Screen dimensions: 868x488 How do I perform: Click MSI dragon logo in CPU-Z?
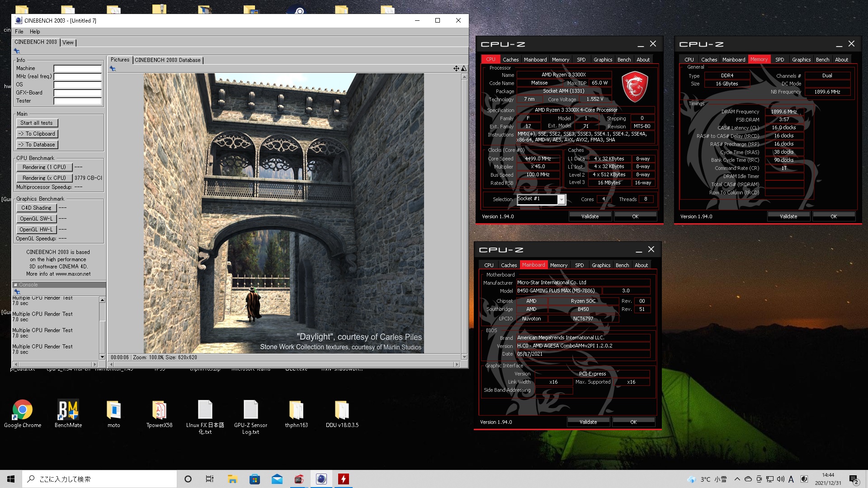(x=635, y=86)
